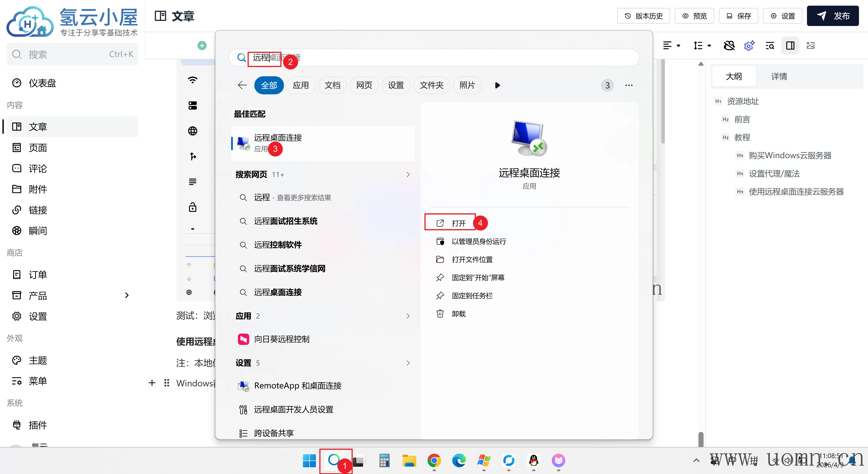Viewport: 868px width, 474px height.
Task: Toggle the sidebar panel layout icon
Action: tap(790, 45)
